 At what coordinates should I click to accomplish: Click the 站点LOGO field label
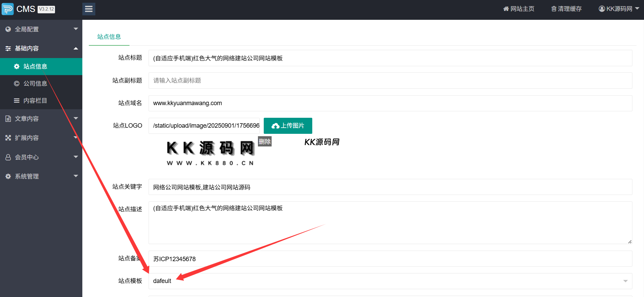[x=127, y=126]
